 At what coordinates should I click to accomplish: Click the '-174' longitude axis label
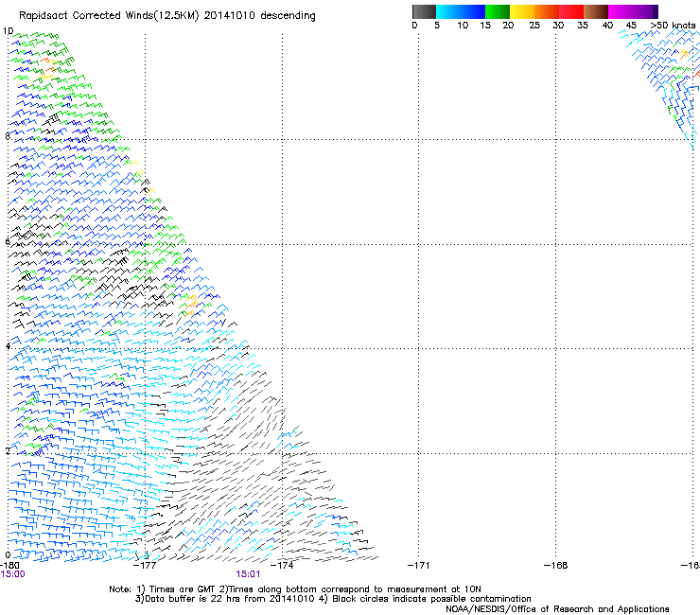pyautogui.click(x=282, y=566)
